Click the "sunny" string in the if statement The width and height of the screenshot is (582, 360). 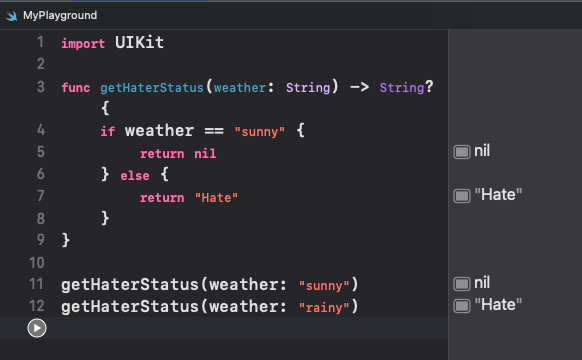(260, 132)
